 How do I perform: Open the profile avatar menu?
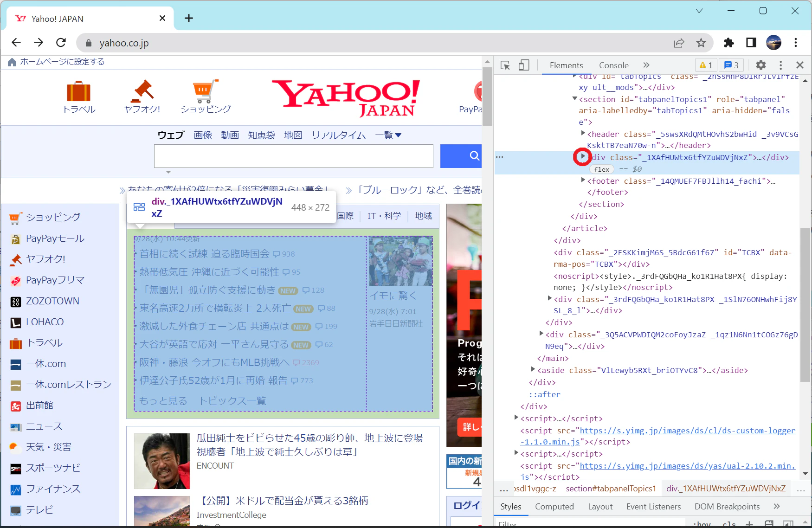tap(773, 43)
